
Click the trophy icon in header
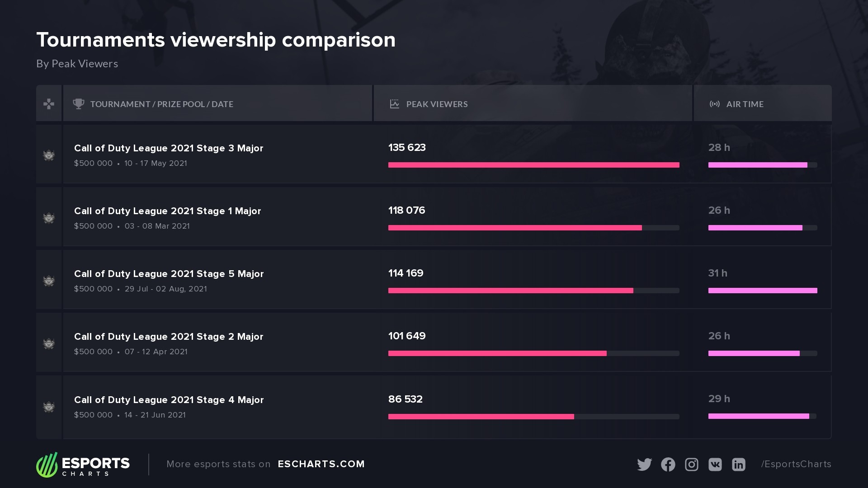point(79,104)
